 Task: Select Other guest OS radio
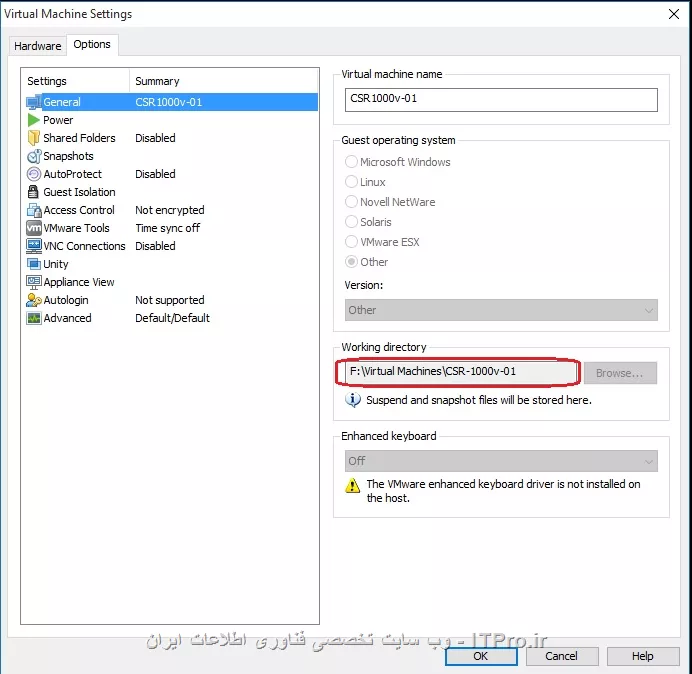[351, 262]
